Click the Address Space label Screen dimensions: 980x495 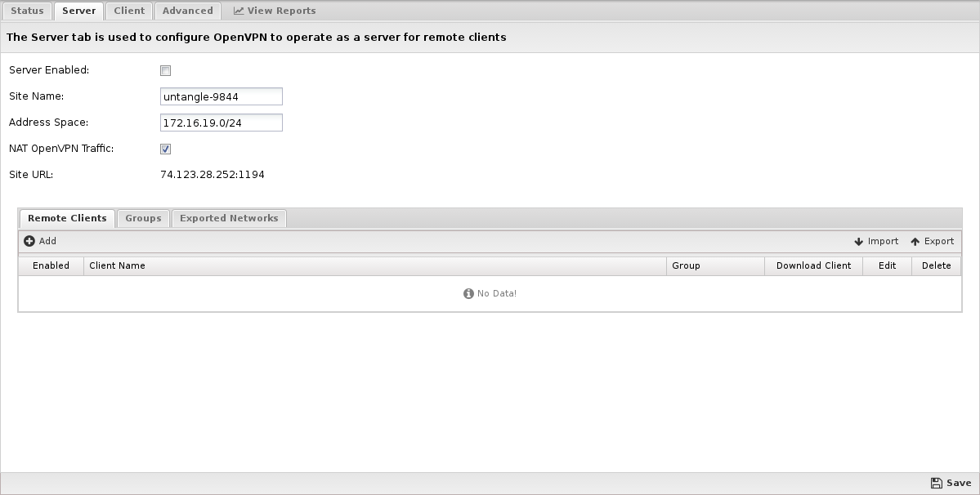click(49, 123)
